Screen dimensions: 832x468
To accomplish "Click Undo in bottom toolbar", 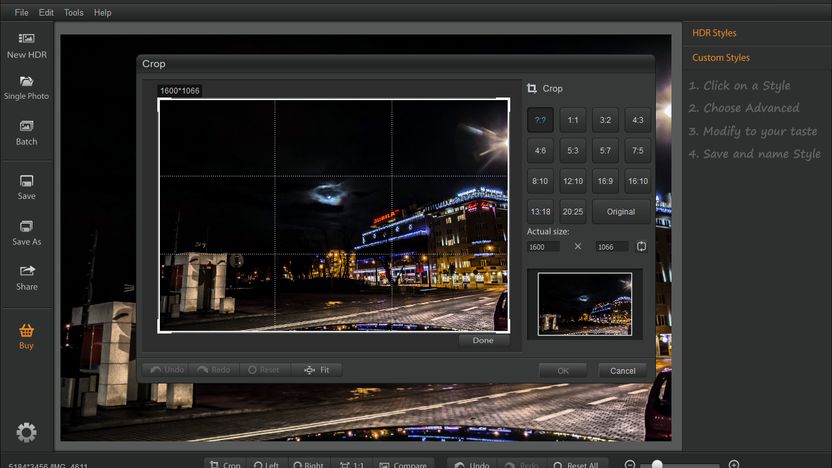I will (472, 464).
